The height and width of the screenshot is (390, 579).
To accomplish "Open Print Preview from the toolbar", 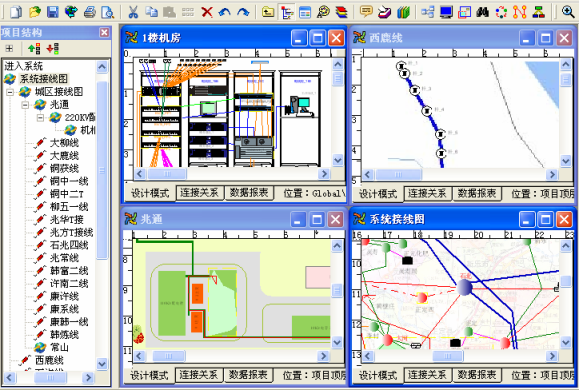I will point(108,12).
